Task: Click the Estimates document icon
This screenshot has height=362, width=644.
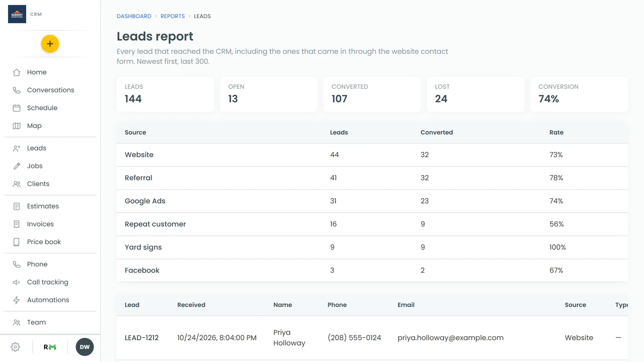Action: tap(17, 206)
